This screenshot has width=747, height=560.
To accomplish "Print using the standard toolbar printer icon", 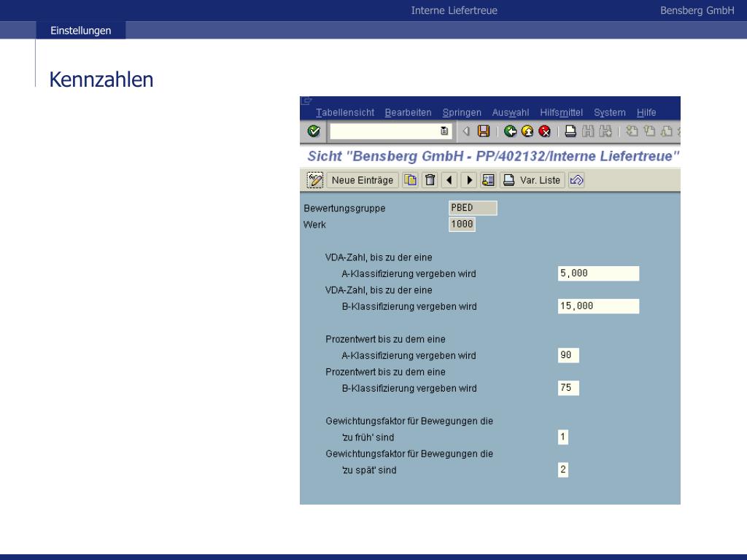I will pos(570,131).
